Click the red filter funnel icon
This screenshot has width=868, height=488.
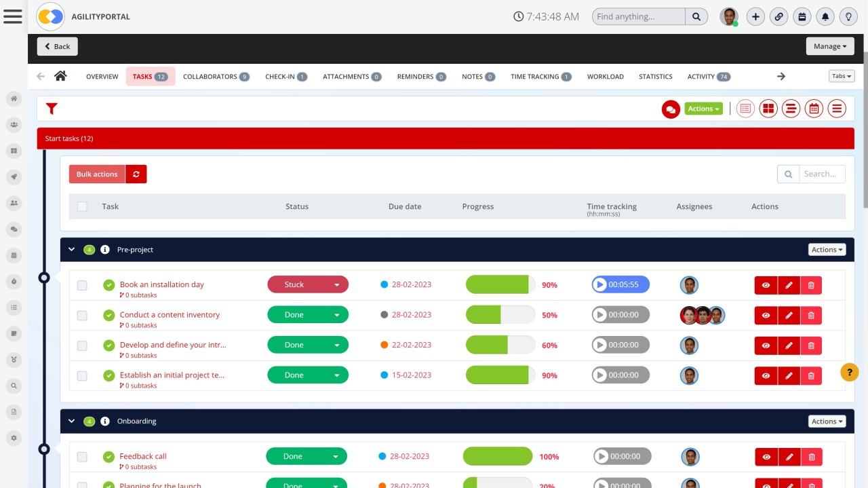click(52, 109)
